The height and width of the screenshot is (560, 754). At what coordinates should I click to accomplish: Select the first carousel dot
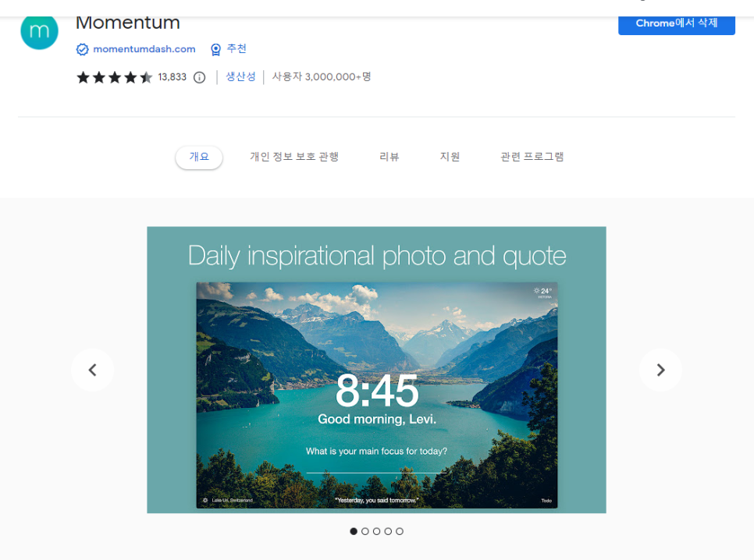click(x=354, y=531)
